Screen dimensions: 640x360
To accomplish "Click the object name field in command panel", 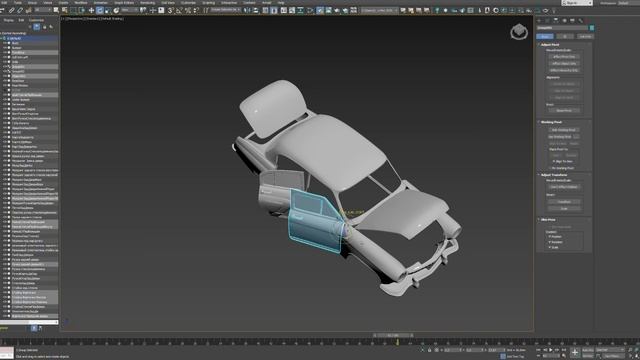I will [x=562, y=28].
